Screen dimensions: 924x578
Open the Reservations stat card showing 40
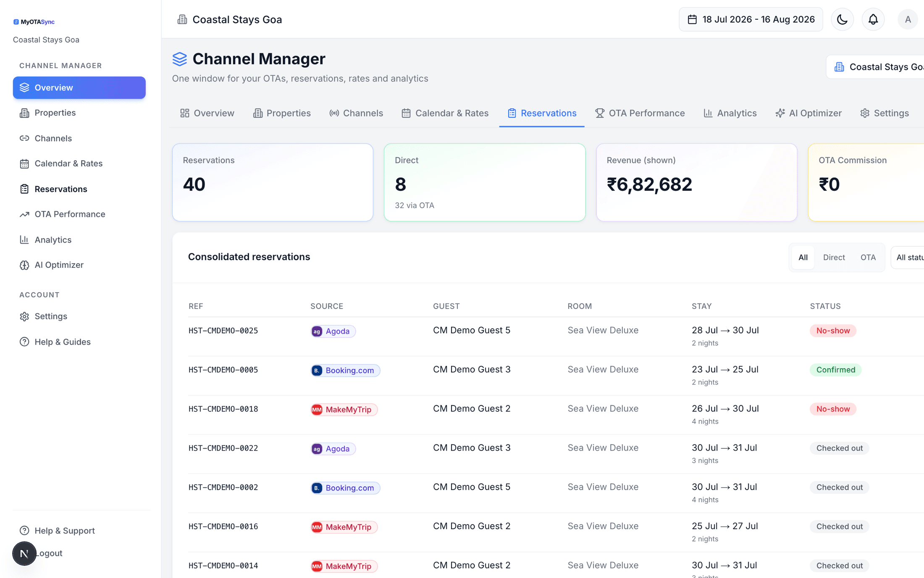[x=273, y=182]
